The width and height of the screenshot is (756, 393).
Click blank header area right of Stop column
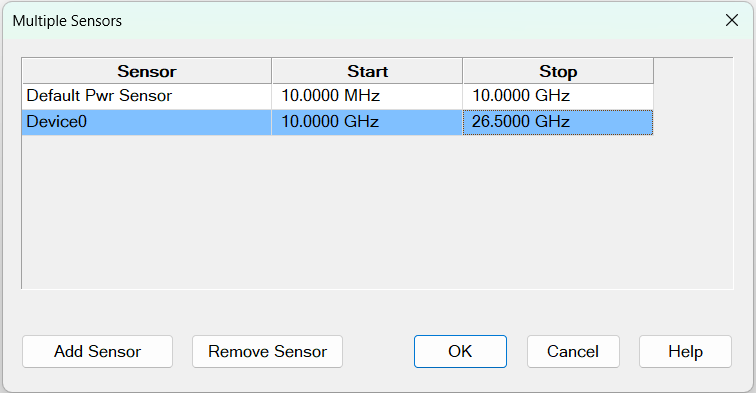pos(693,71)
